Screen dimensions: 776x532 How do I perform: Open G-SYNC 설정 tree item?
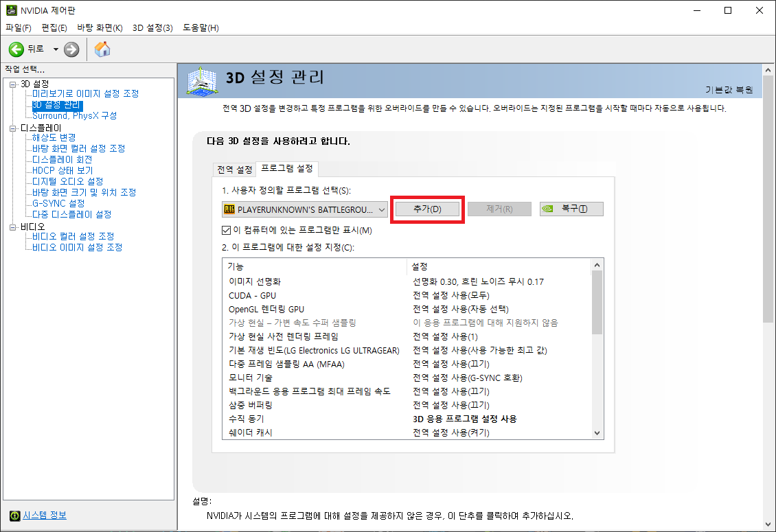(x=58, y=203)
